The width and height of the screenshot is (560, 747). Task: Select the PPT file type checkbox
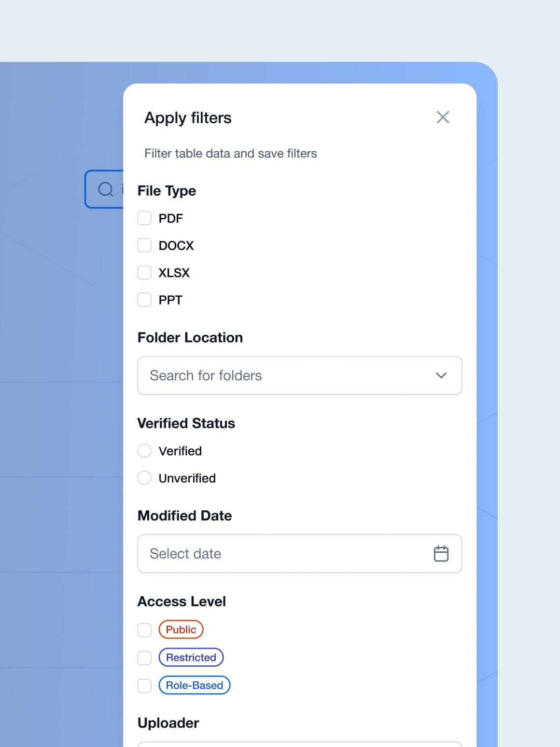(x=144, y=300)
